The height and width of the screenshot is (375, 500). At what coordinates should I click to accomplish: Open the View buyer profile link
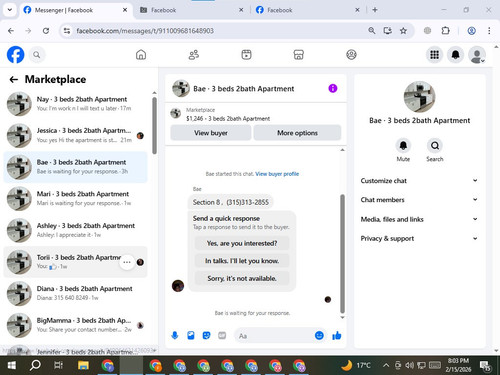tap(277, 174)
